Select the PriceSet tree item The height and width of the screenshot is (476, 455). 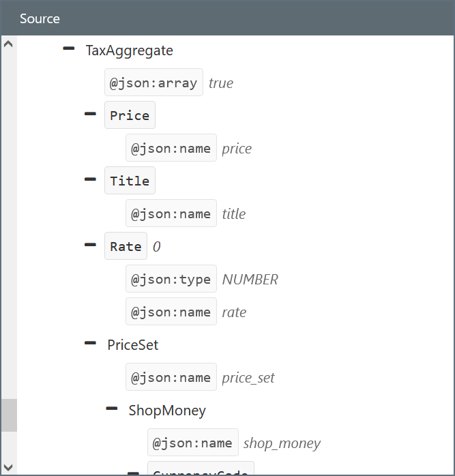point(132,345)
